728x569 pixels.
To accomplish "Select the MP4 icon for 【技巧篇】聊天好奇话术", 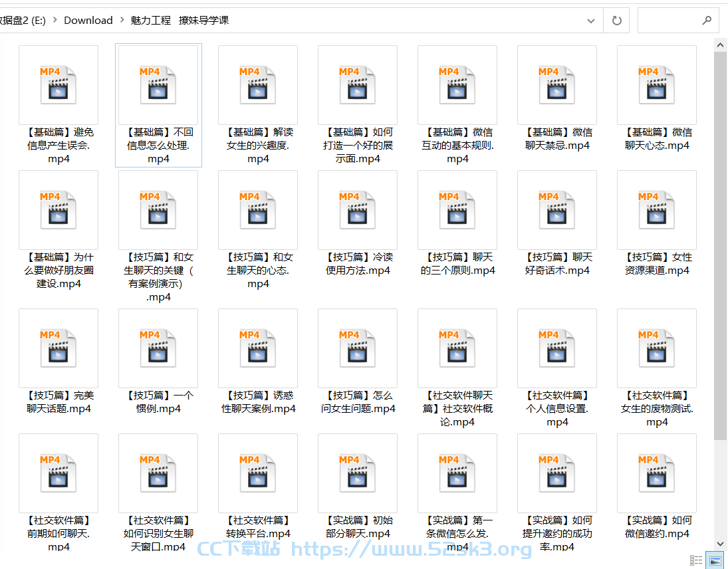I will (x=557, y=210).
